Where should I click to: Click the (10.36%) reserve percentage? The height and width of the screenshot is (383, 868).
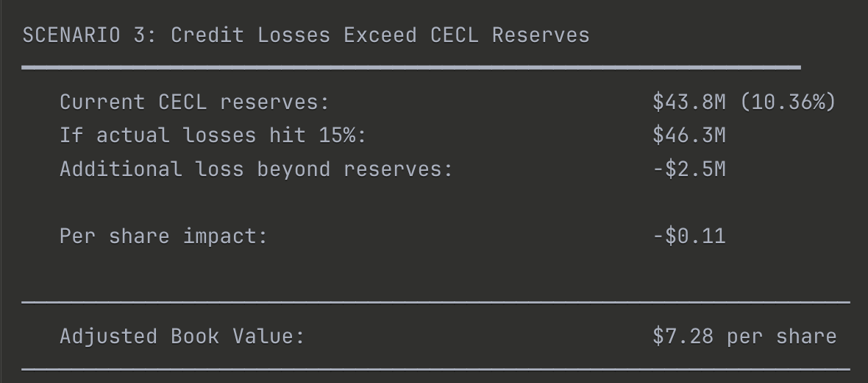[787, 102]
